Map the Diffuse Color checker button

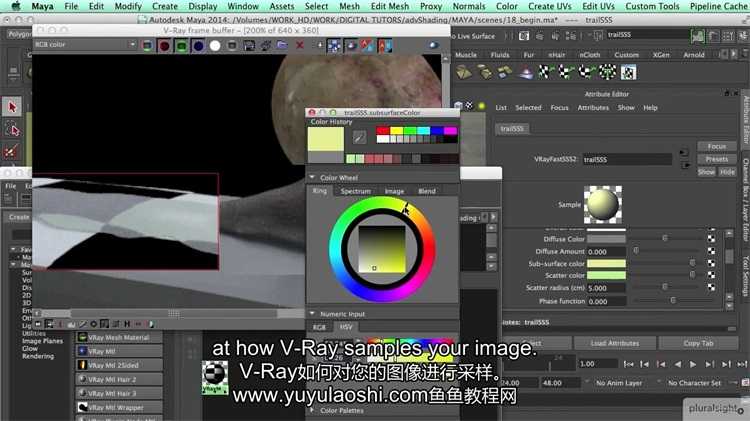711,238
